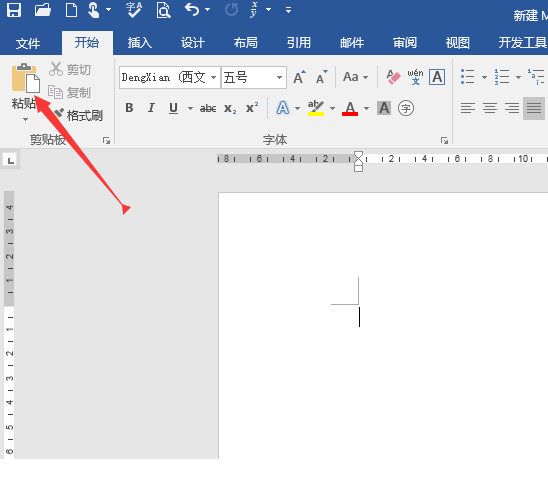Click the Increase Font Size A icon
Viewport: 548px width, 486px height.
tap(299, 77)
